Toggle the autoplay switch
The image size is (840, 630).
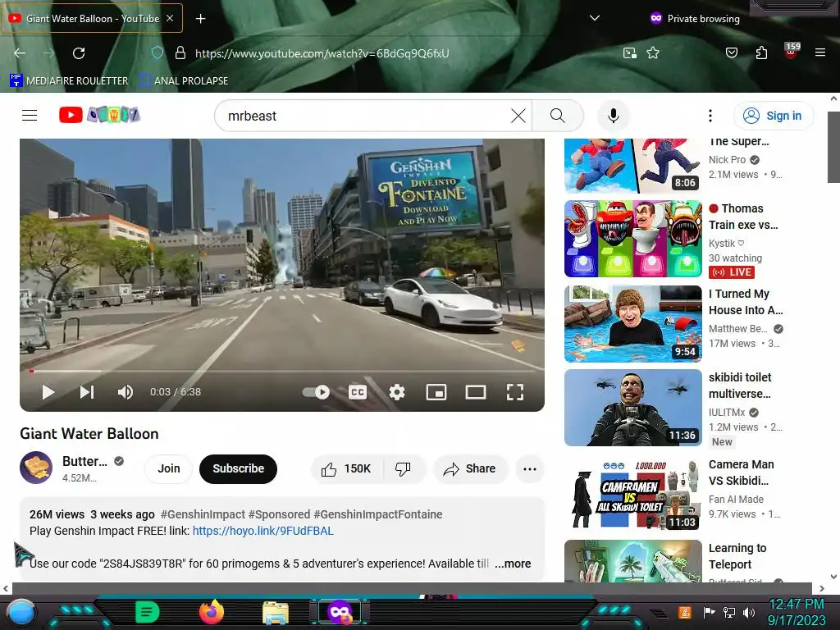317,392
